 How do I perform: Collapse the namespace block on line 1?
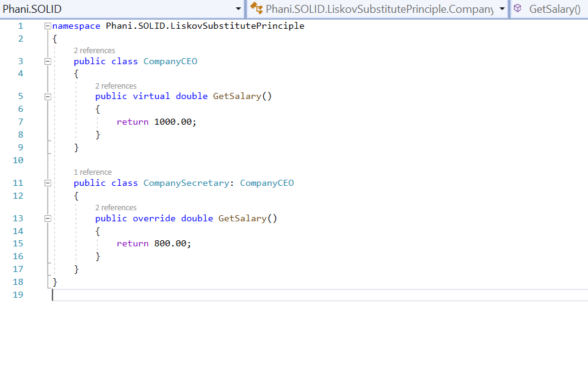(x=48, y=26)
